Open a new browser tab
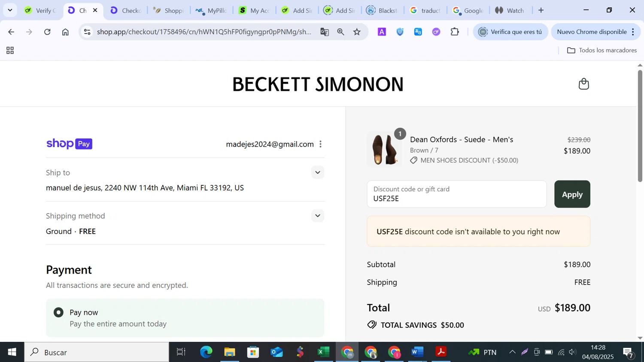644x362 pixels. point(541,10)
